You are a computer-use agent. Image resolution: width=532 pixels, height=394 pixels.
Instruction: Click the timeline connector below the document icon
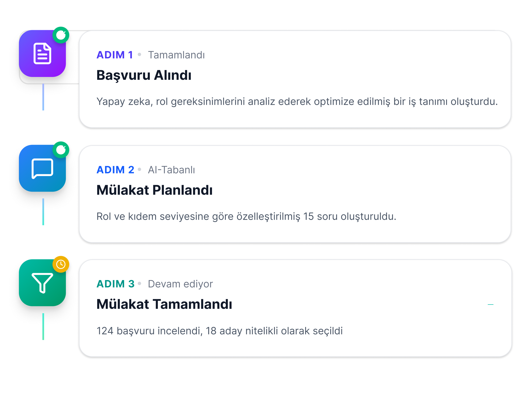pos(43,97)
